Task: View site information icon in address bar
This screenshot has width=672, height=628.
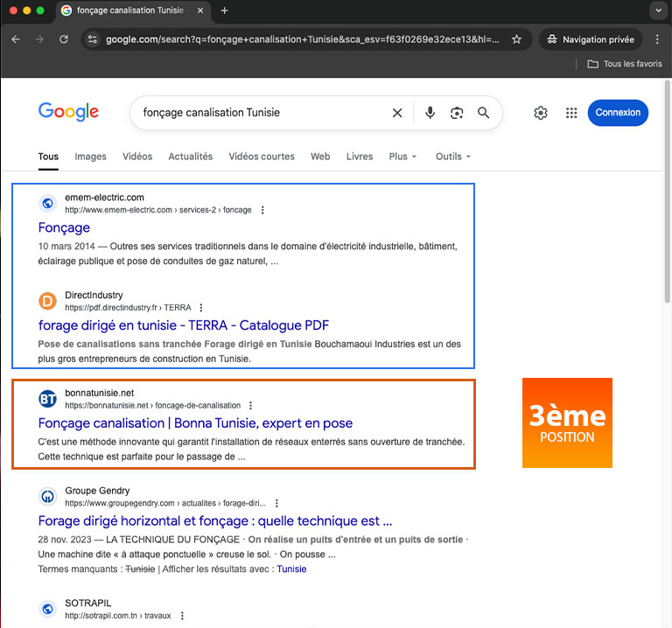Action: tap(93, 39)
